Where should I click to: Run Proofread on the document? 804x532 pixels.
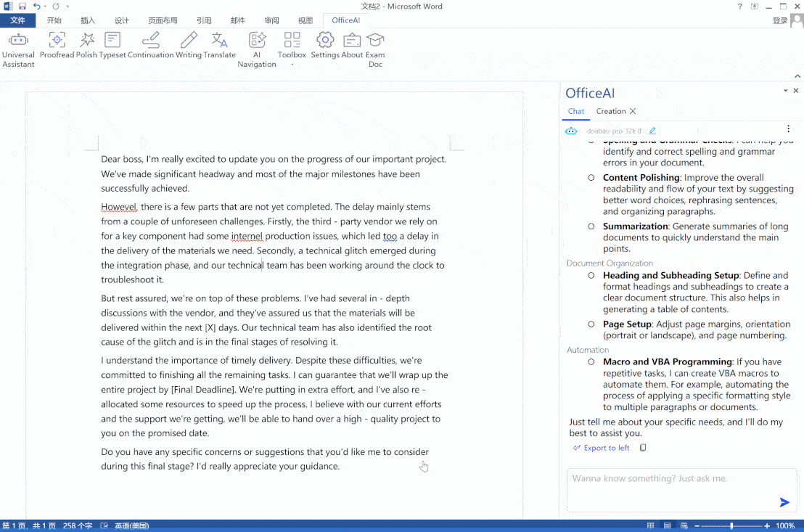(57, 45)
